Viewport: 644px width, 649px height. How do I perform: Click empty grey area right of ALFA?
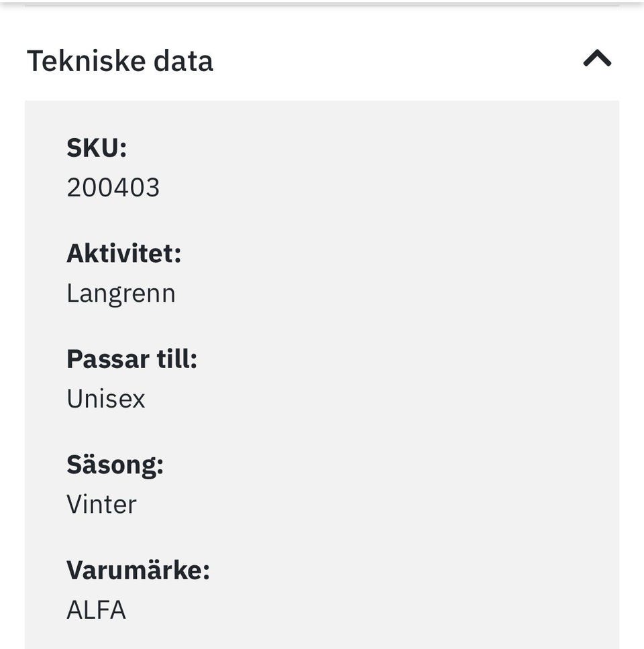pos(402,610)
